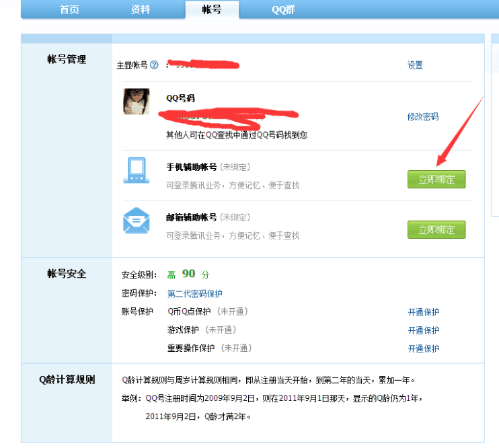
Task: Click 开通保护 for 重要操作保护
Action: point(424,348)
